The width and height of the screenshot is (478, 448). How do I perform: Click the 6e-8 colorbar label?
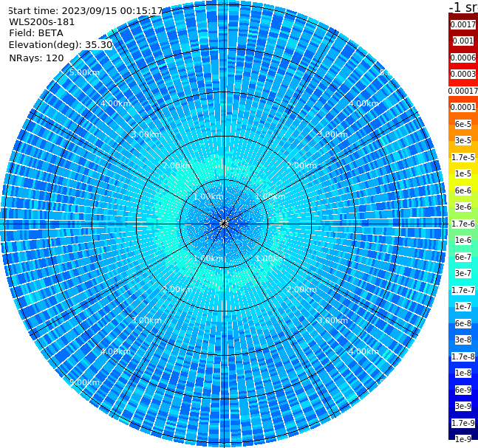[x=463, y=323]
